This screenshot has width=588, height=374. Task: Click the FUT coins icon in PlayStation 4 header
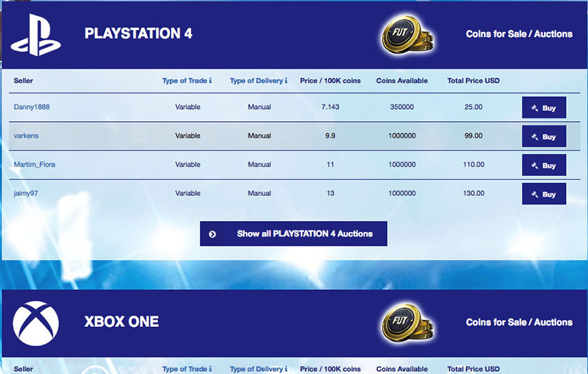[407, 34]
